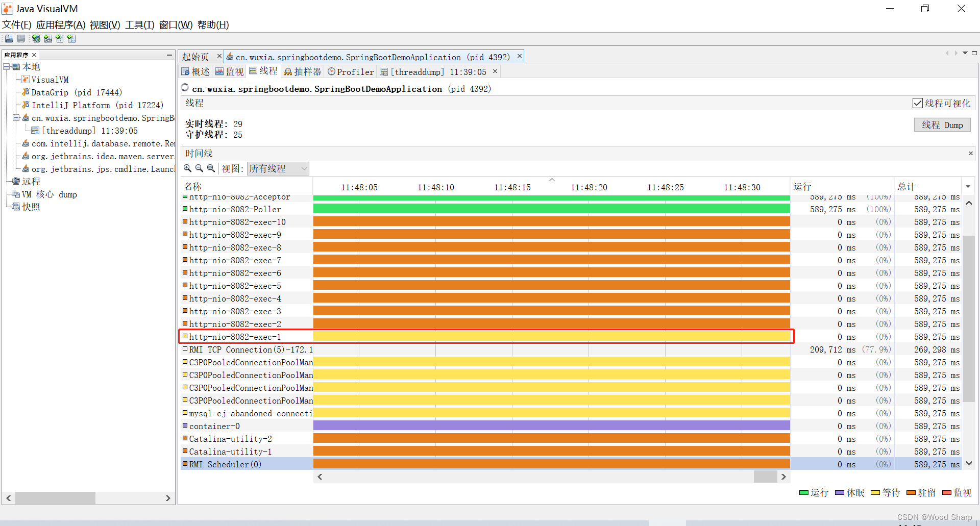Image resolution: width=980 pixels, height=526 pixels.
Task: Switch to the Profiler tab
Action: coord(351,72)
